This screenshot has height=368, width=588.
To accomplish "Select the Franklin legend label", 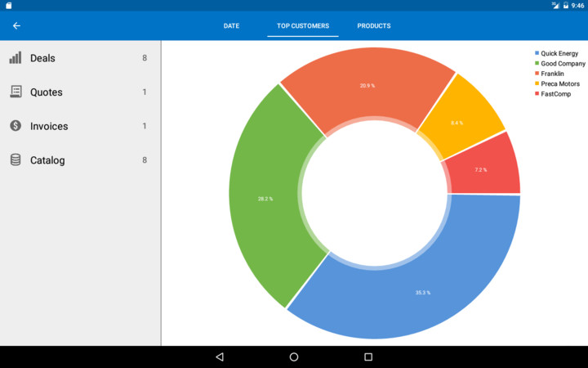I will click(x=552, y=74).
